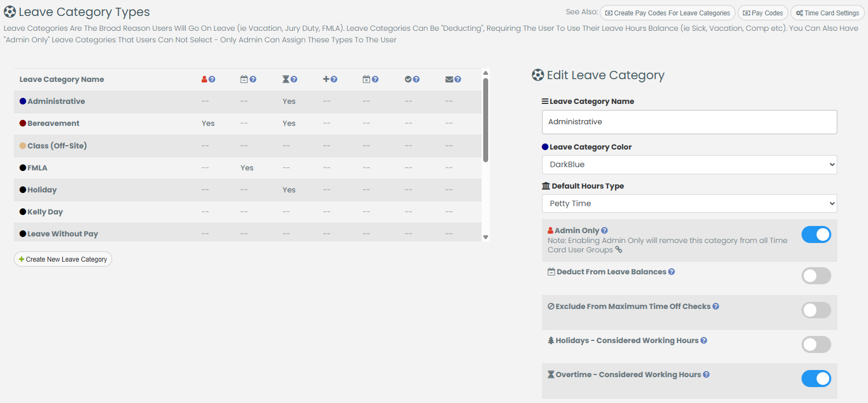This screenshot has width=868, height=403.
Task: Open Time Card Settings link
Action: click(827, 13)
